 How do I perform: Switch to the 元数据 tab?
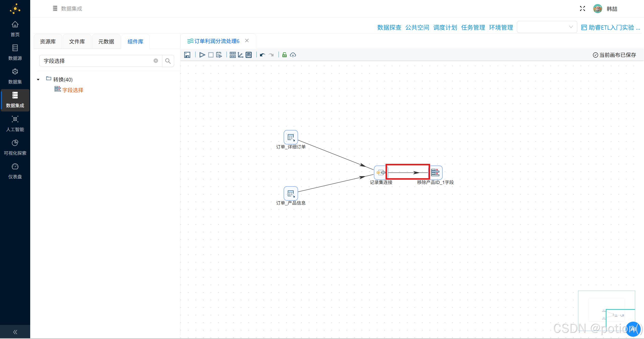click(x=106, y=42)
